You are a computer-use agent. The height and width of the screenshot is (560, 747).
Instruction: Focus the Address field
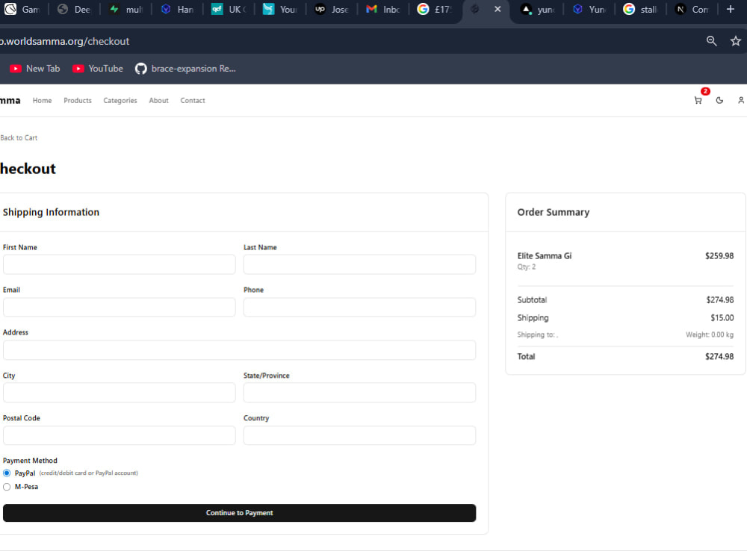pyautogui.click(x=239, y=350)
